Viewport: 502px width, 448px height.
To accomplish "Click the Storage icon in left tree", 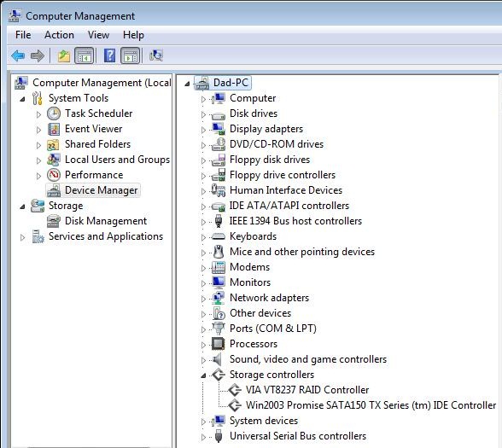I will pyautogui.click(x=38, y=206).
